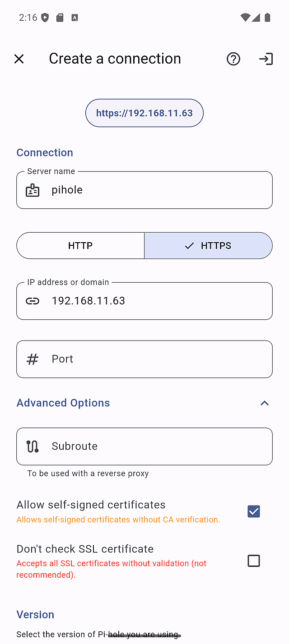Click the link icon beside IP address
The width and height of the screenshot is (289, 644).
(32, 301)
